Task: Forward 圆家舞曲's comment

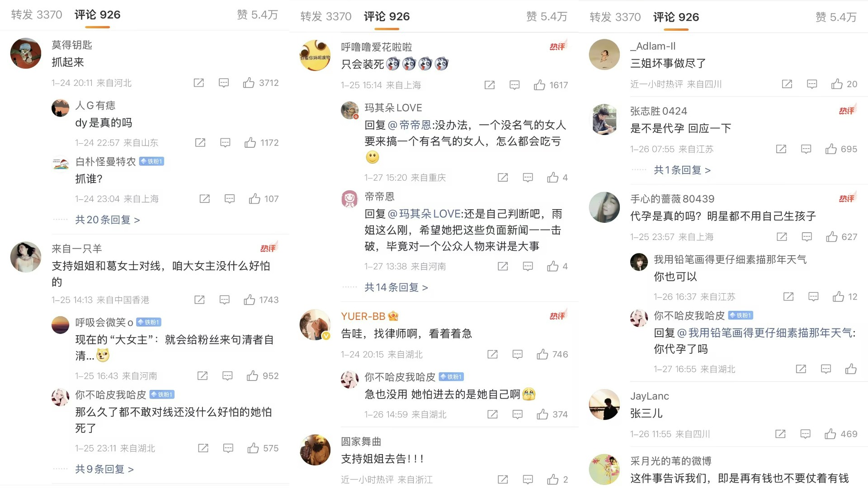Action: coord(503,479)
